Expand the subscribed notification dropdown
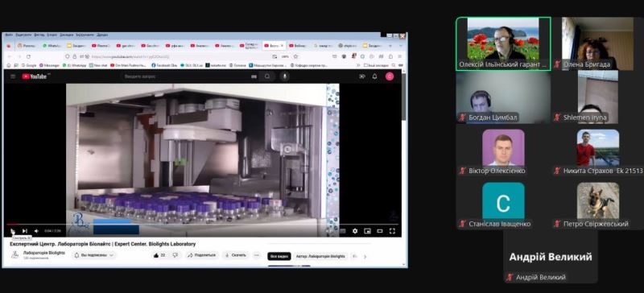644x293 pixels. (94, 255)
